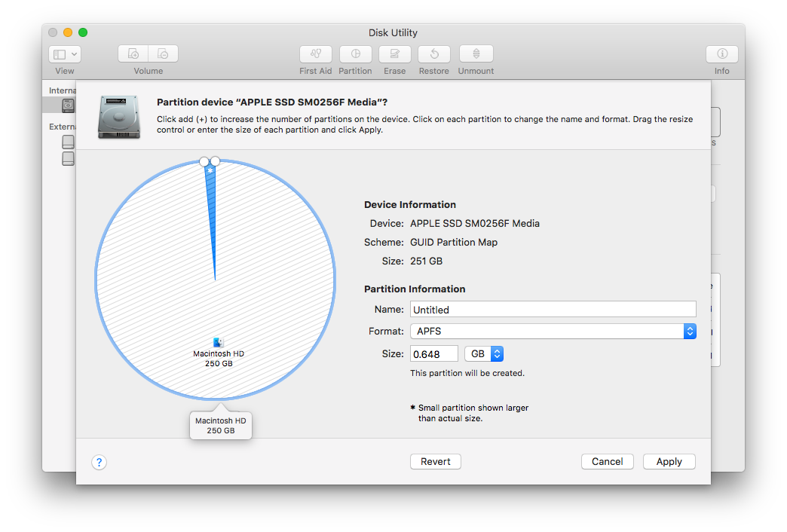Click the add Volume toolbar icon
The height and width of the screenshot is (532, 787).
(x=133, y=54)
